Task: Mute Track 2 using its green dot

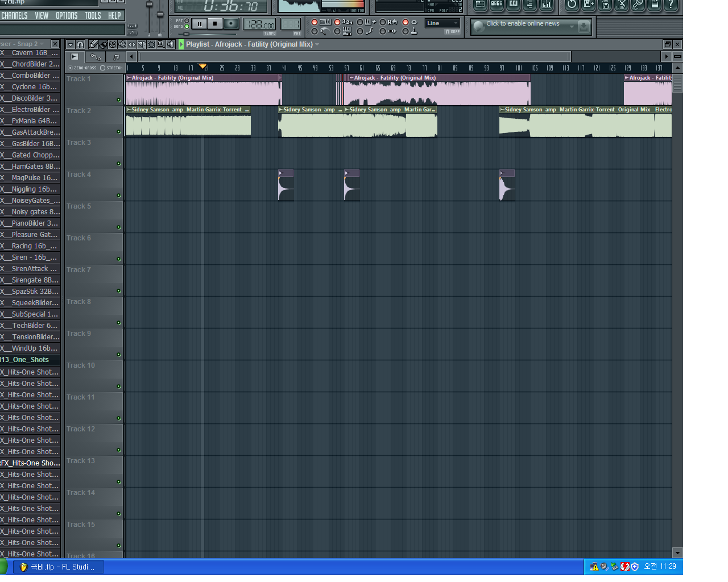Action: pyautogui.click(x=118, y=131)
